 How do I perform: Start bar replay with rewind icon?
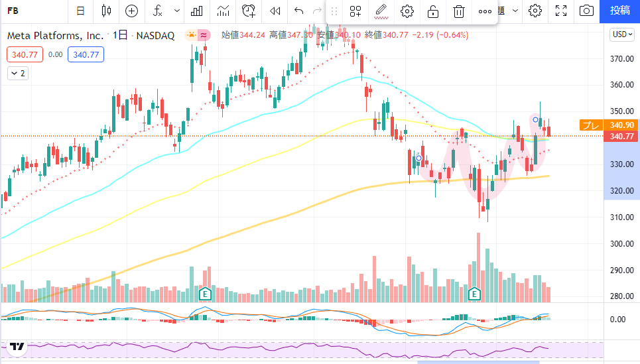[x=275, y=11]
